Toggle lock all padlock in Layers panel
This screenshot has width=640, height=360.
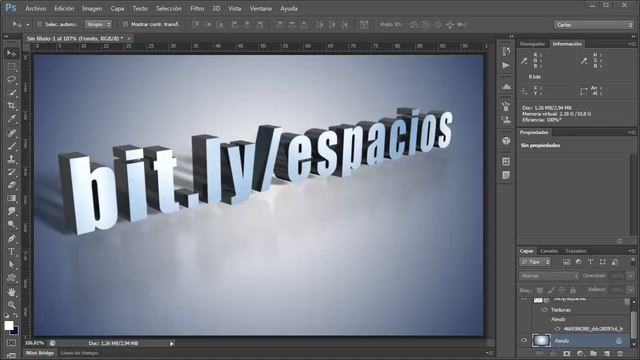pyautogui.click(x=573, y=290)
